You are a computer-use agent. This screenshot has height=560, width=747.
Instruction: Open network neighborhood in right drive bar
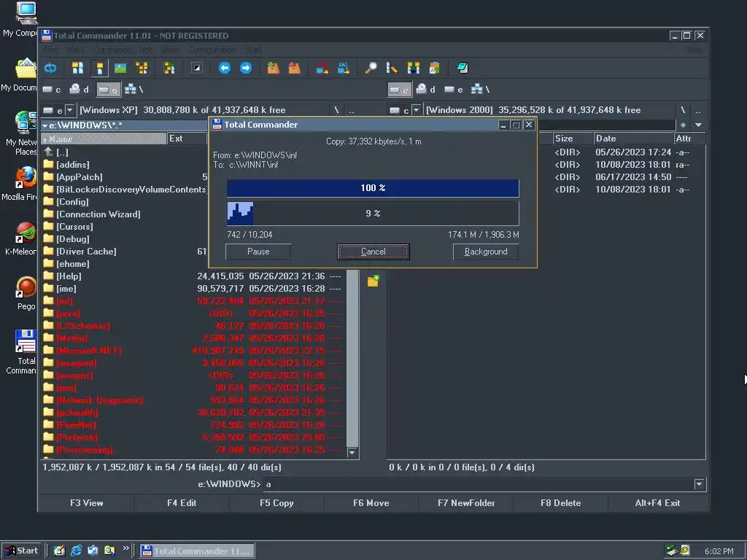click(480, 89)
